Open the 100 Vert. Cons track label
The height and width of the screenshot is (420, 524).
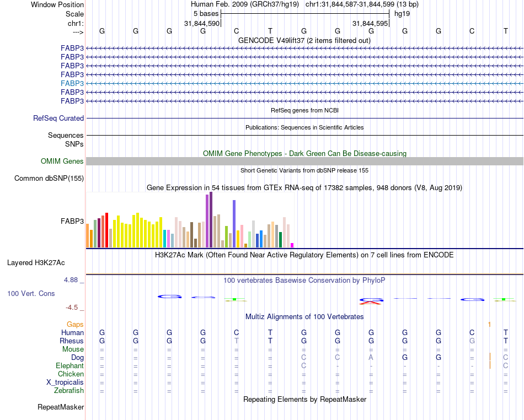pos(31,293)
